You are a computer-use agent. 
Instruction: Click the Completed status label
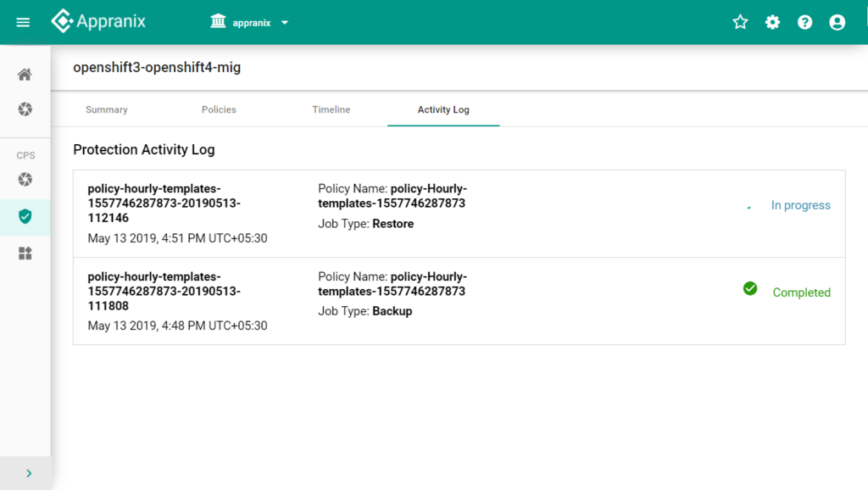point(802,292)
